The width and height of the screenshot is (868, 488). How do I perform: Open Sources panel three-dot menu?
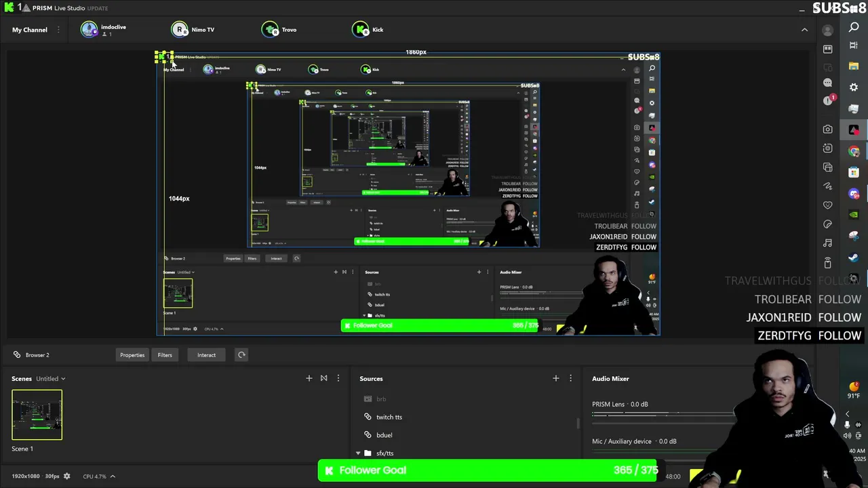pos(570,378)
